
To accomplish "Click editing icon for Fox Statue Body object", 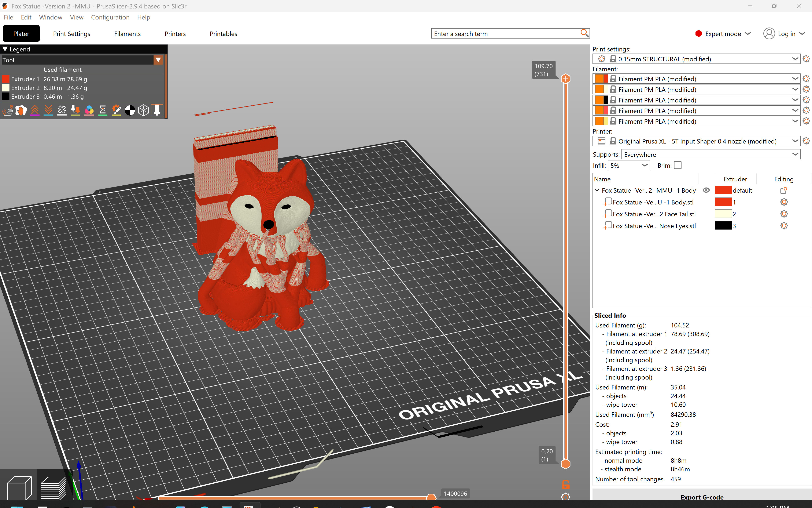I will point(784,190).
